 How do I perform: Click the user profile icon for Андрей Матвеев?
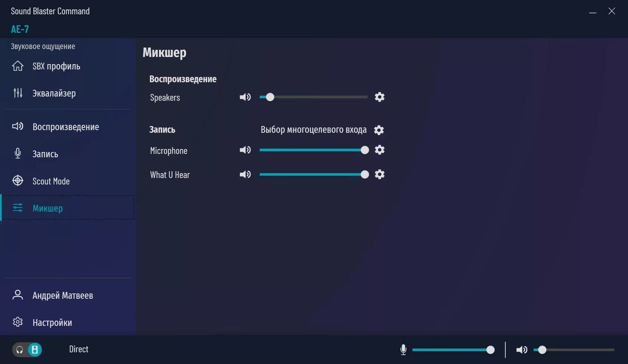[18, 295]
